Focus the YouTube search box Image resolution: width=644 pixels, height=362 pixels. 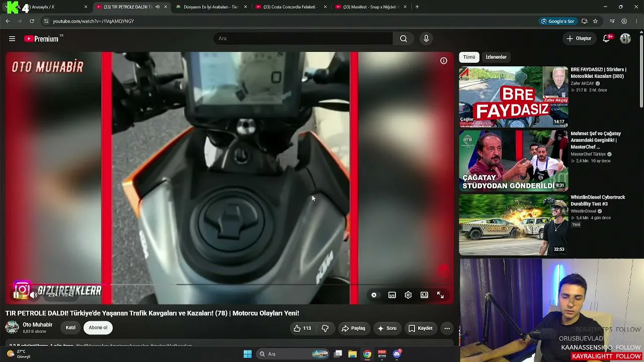coord(303,39)
